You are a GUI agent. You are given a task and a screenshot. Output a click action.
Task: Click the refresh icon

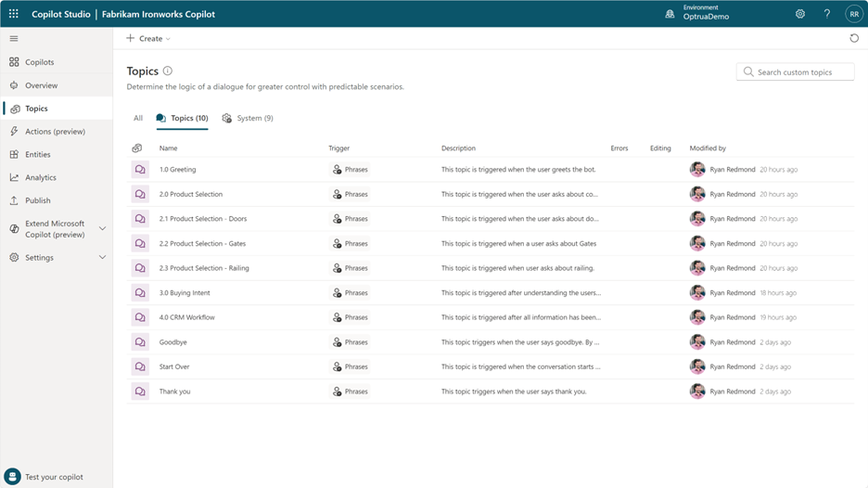point(854,38)
